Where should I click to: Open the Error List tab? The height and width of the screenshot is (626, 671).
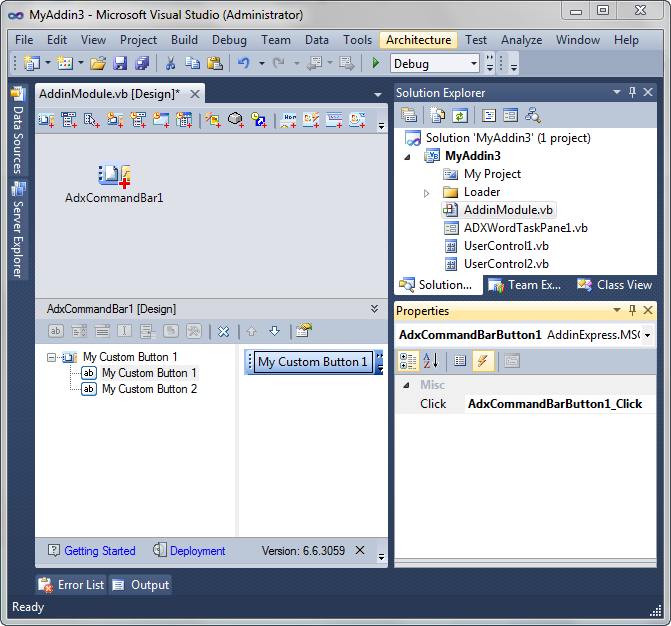tap(71, 585)
